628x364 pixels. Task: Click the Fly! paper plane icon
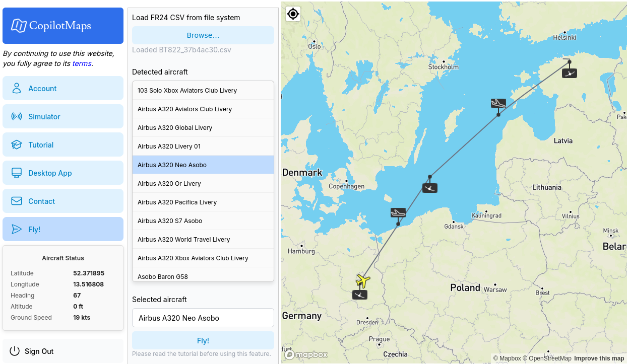[x=17, y=229]
